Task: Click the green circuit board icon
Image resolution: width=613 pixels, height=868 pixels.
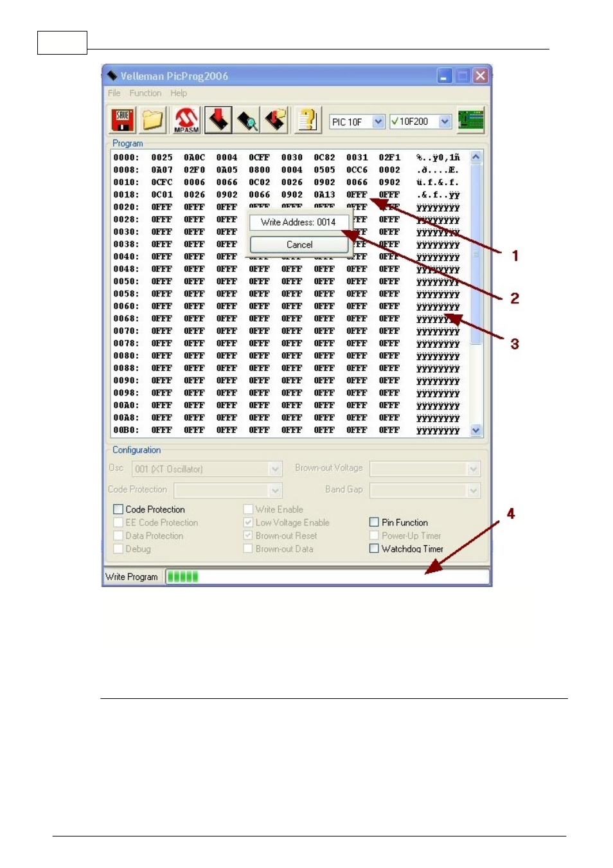Action: [471, 120]
